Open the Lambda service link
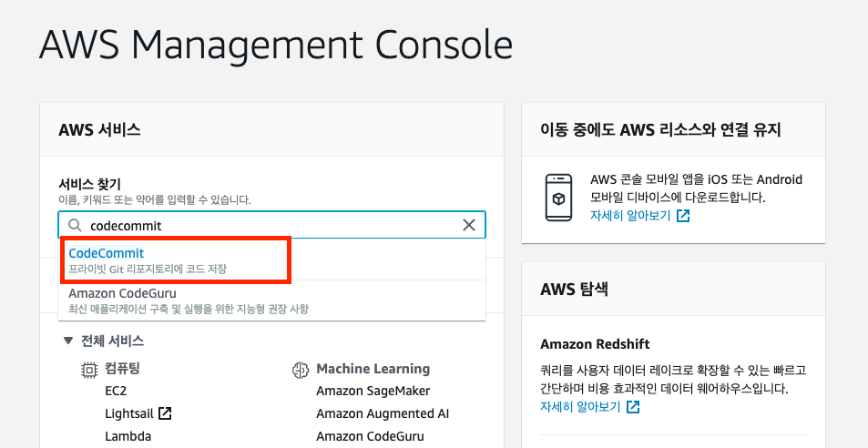This screenshot has width=868, height=448. [x=128, y=436]
